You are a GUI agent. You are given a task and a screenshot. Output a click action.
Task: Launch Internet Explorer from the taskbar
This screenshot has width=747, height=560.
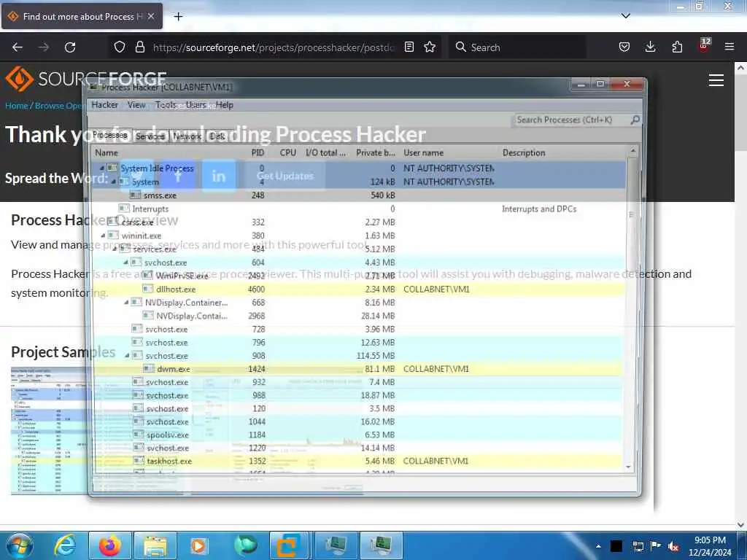point(65,545)
